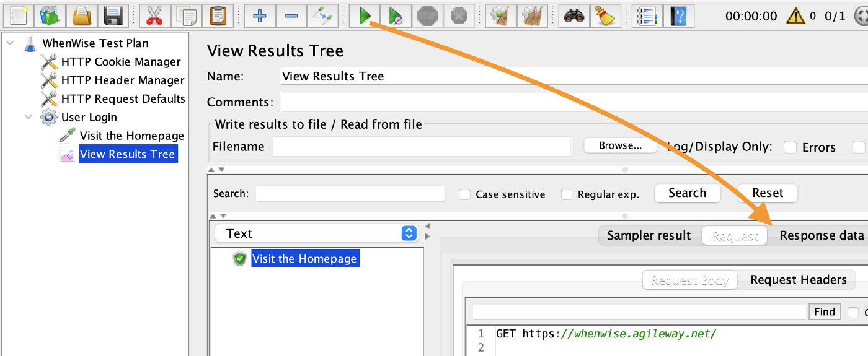Switch to Request Headers tab
The height and width of the screenshot is (356, 868).
click(x=798, y=280)
